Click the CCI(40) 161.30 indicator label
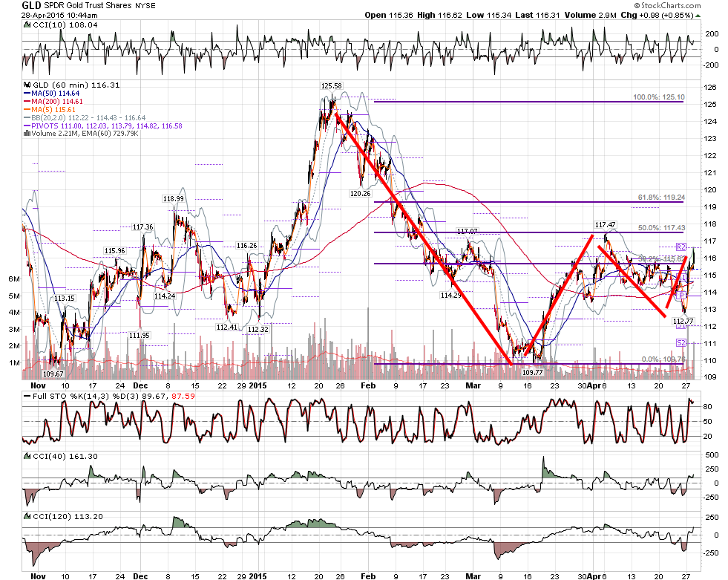728x580 pixels. click(x=65, y=457)
